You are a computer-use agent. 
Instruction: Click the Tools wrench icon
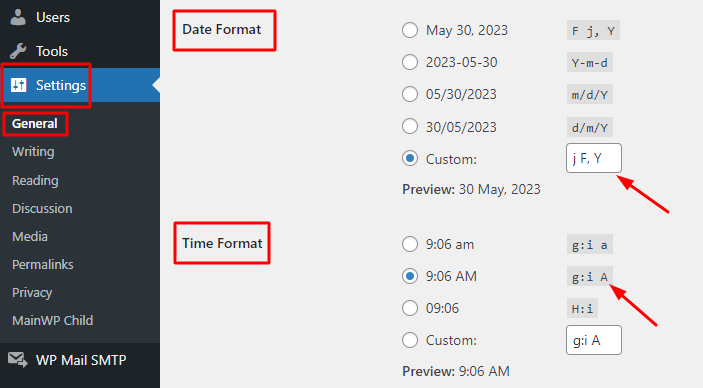pos(18,51)
